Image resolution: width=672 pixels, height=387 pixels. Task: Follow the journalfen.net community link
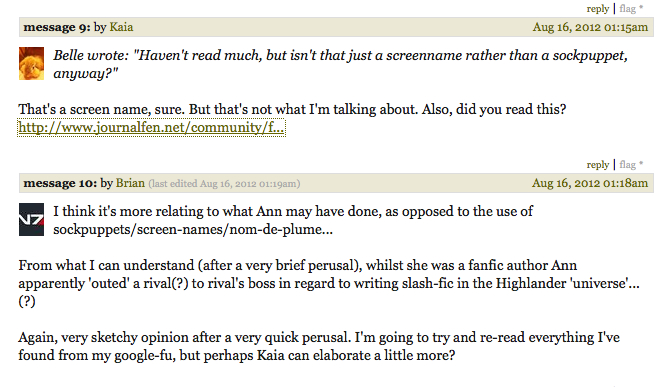[151, 127]
